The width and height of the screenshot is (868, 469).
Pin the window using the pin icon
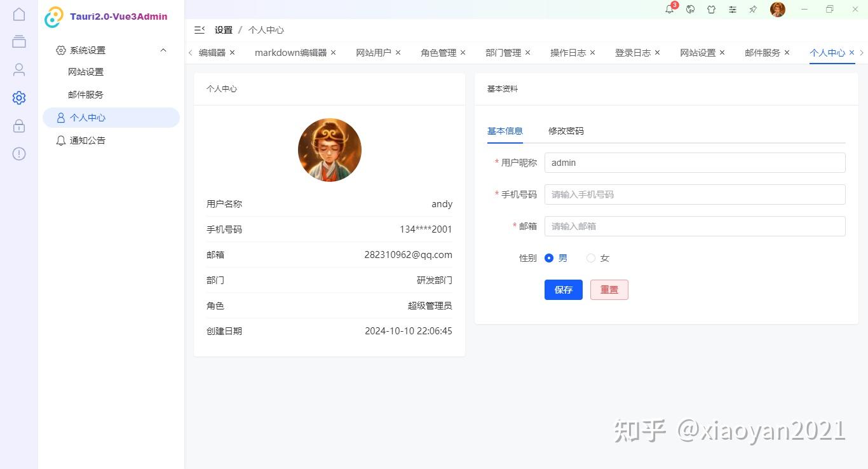pyautogui.click(x=753, y=10)
